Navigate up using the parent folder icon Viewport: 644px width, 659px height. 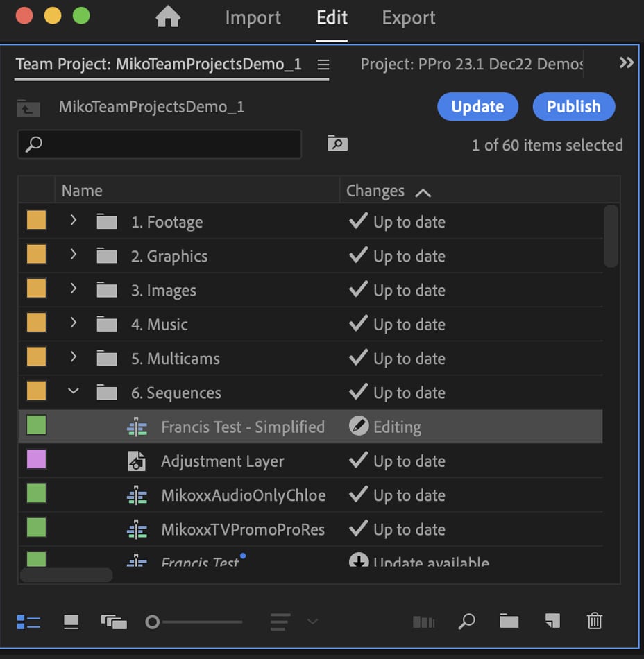29,108
